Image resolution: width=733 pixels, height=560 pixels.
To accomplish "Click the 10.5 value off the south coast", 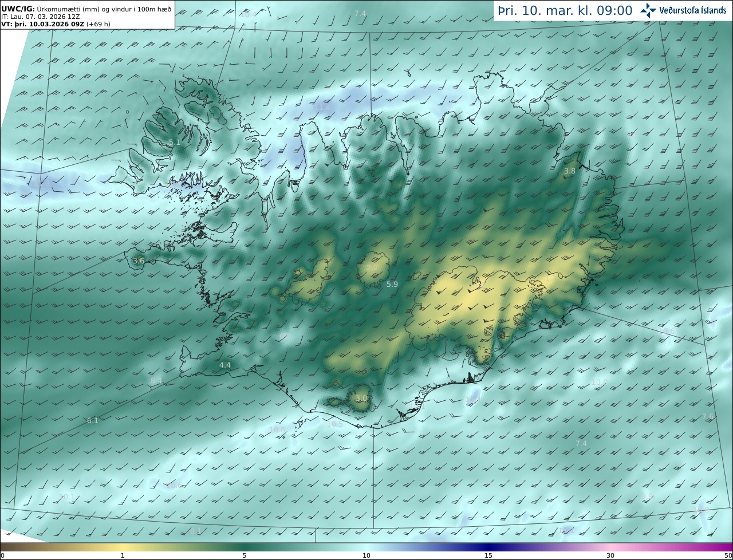I will click(335, 424).
